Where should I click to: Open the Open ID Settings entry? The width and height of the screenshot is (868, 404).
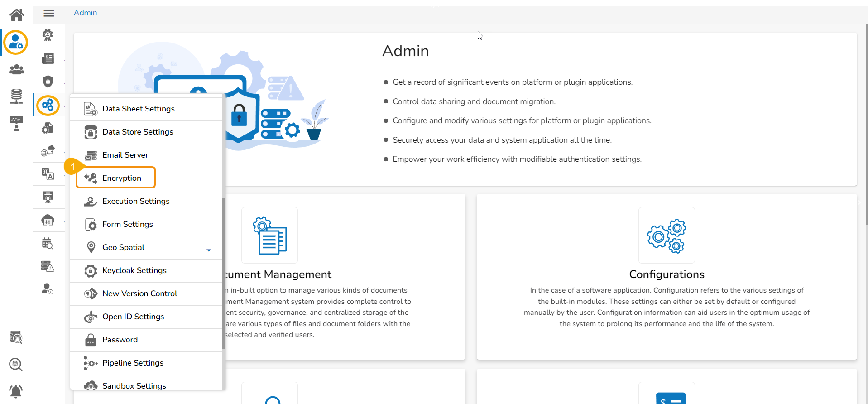[x=146, y=317]
